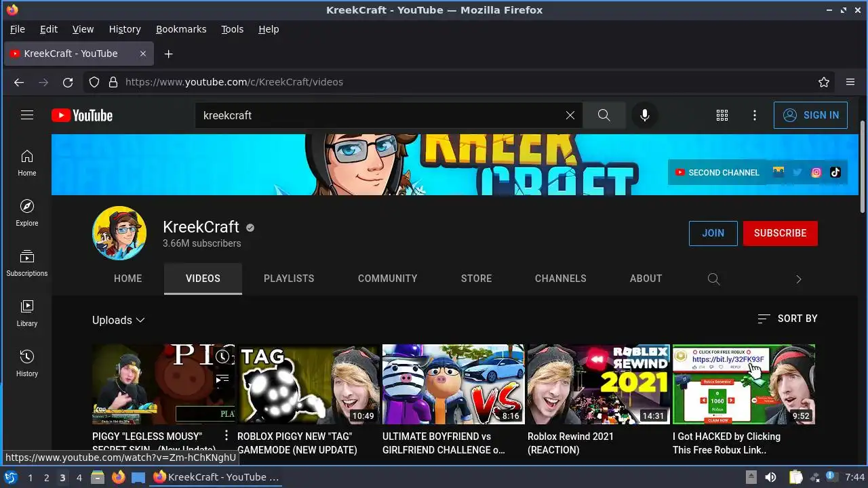Click title 'ROBLOX PIGGY NEW TAG GAMEMODE'

297,443
